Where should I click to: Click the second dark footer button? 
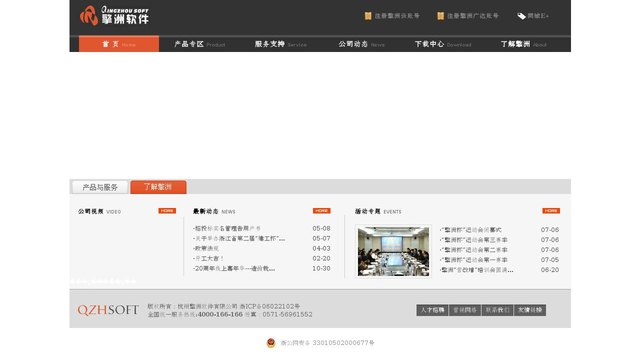[465, 310]
